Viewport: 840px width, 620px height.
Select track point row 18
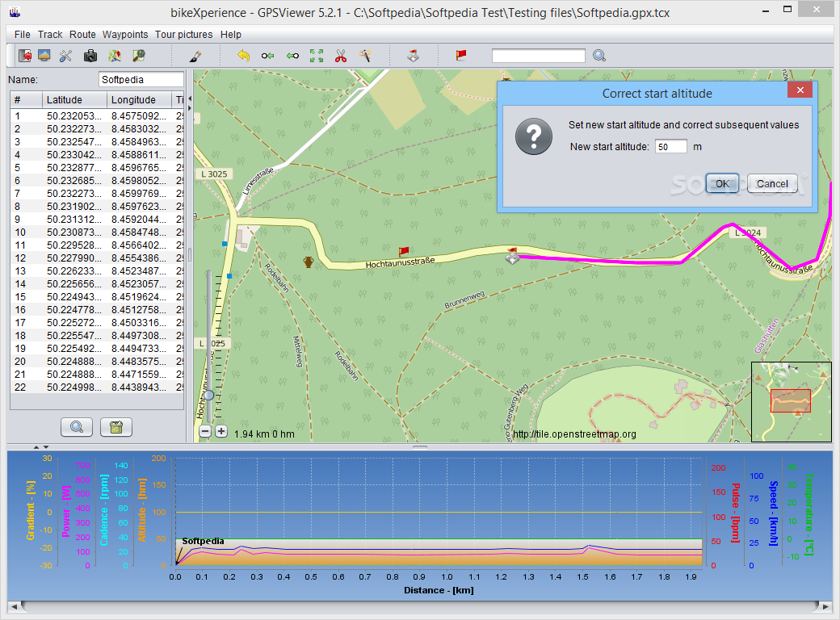[x=97, y=335]
